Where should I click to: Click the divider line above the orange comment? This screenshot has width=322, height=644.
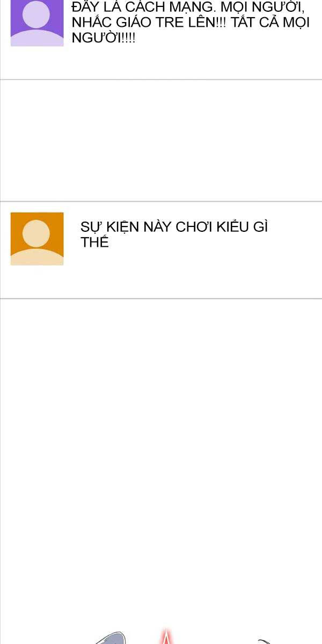pyautogui.click(x=161, y=202)
